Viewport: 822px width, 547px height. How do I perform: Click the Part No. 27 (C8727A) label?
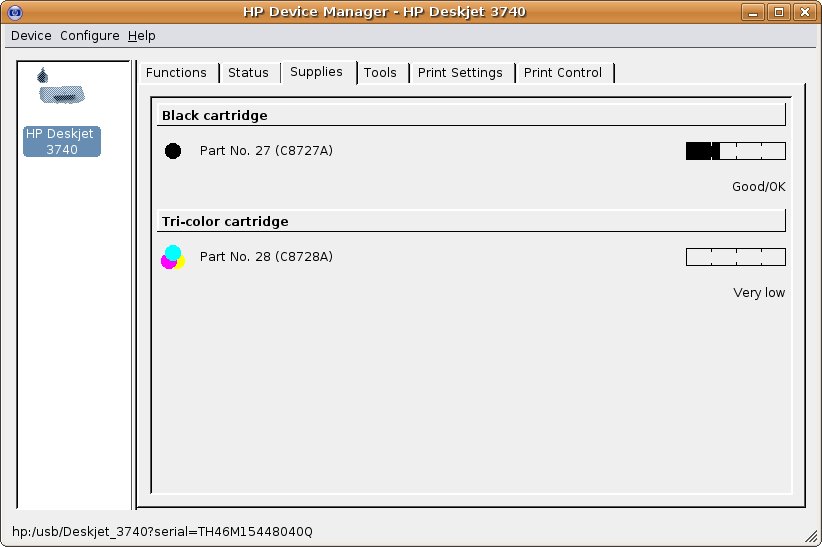(x=266, y=151)
